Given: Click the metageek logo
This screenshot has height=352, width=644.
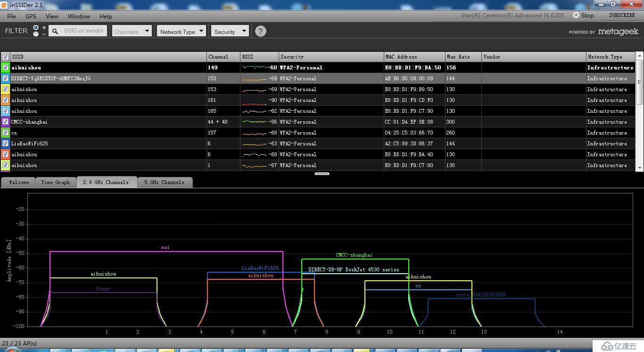Looking at the screenshot, I should pyautogui.click(x=618, y=32).
